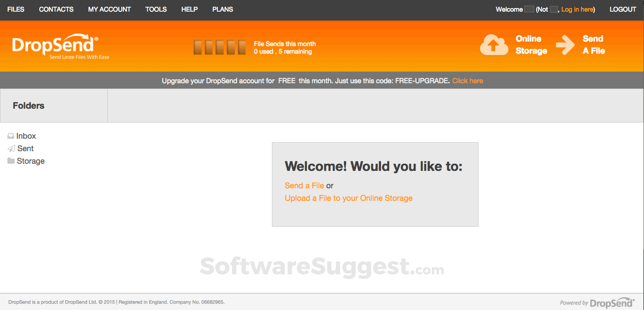The width and height of the screenshot is (644, 310).
Task: Click the 'Click here' upgrade link
Action: (468, 81)
